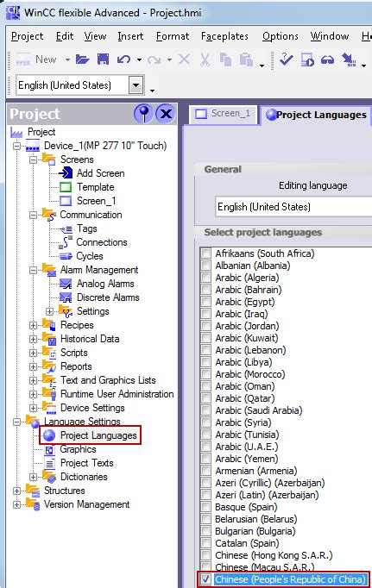Uncheck Chinese (People's Republic of China) checkbox

click(x=205, y=579)
